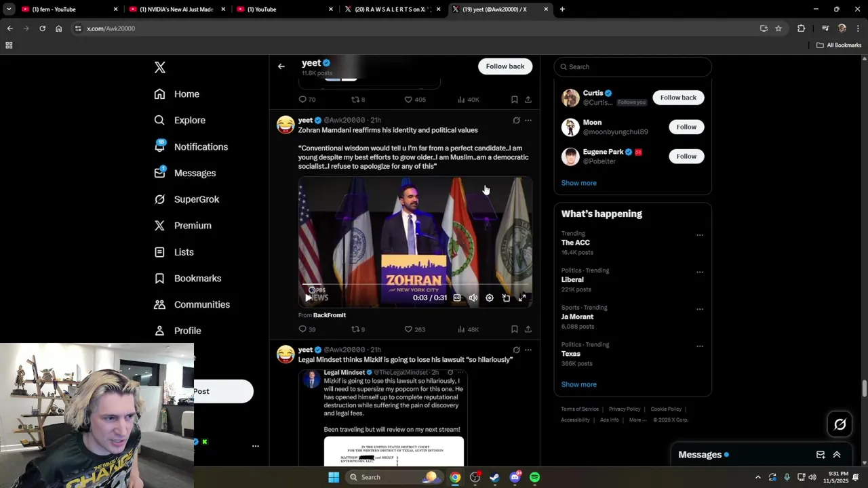Viewport: 868px width, 488px height.
Task: Bookmark the Zohran Mamdani post
Action: coord(515,329)
